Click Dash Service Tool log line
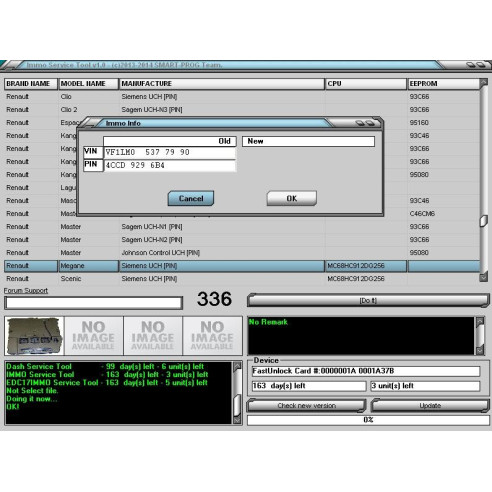Image resolution: width=492 pixels, height=492 pixels. (x=105, y=366)
